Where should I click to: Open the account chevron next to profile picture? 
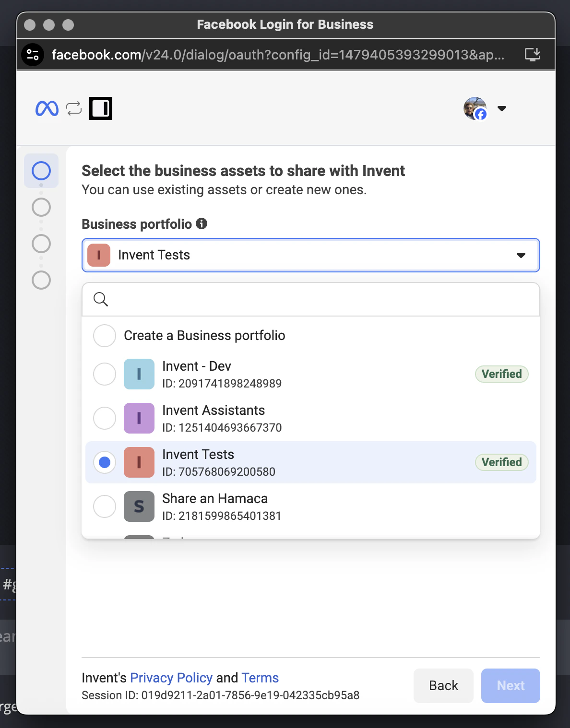coord(502,108)
